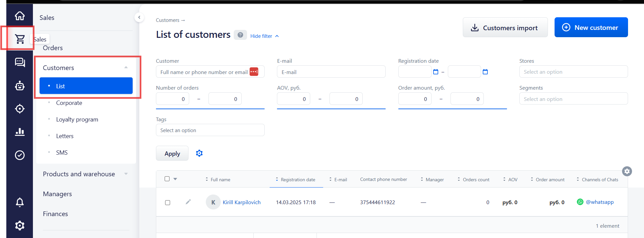Open the robot bot icon

[20, 86]
